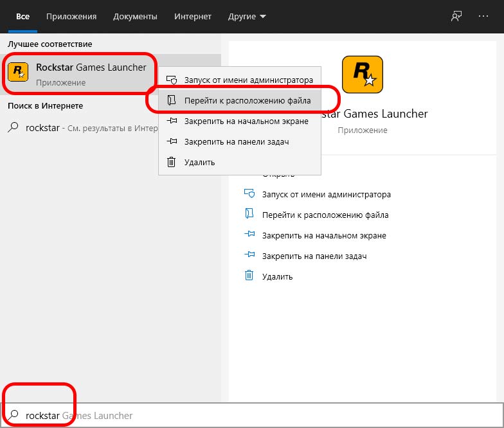The width and height of the screenshot is (504, 428).
Task: Expand the "Другие" dropdown
Action: [x=247, y=17]
